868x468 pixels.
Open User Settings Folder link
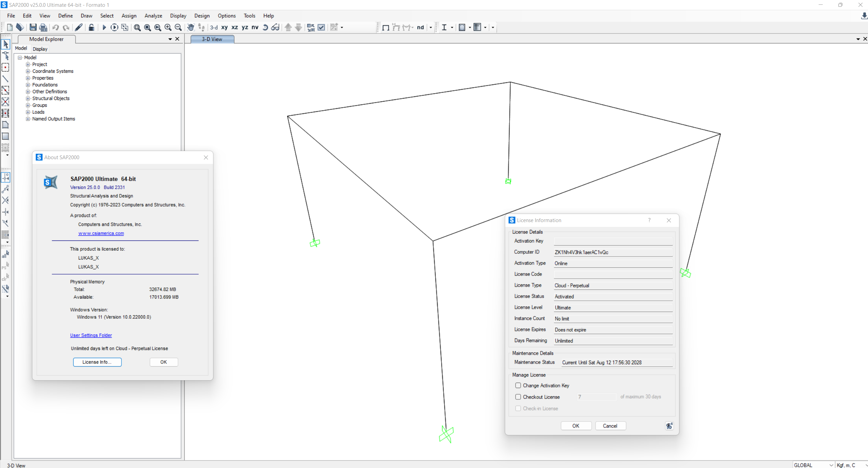point(91,335)
